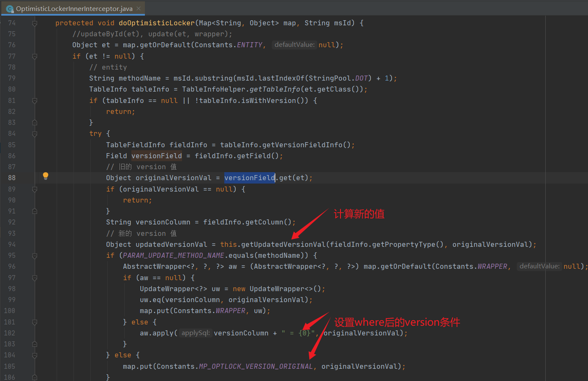This screenshot has width=588, height=381.
Task: Click originalVersionVal variable on line 88
Action: coord(174,178)
